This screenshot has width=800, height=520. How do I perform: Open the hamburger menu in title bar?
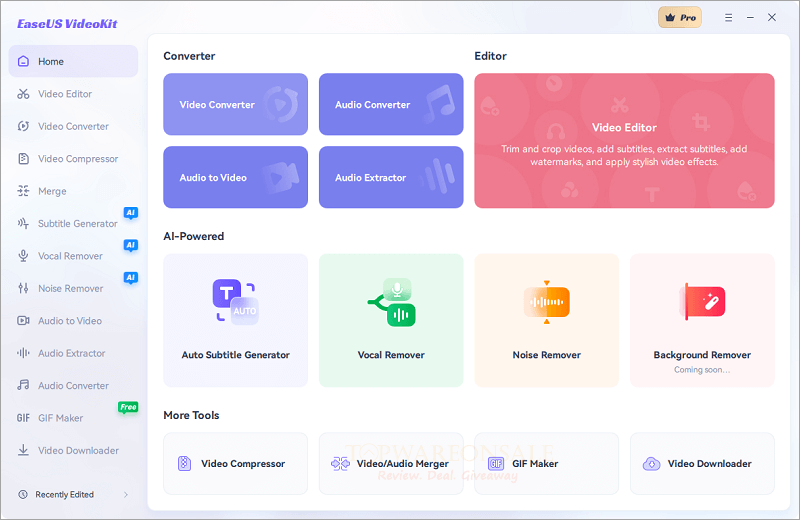(x=729, y=18)
